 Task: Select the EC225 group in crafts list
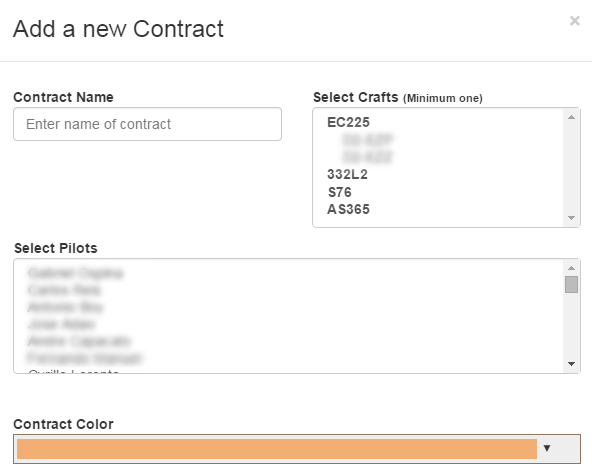coord(348,122)
